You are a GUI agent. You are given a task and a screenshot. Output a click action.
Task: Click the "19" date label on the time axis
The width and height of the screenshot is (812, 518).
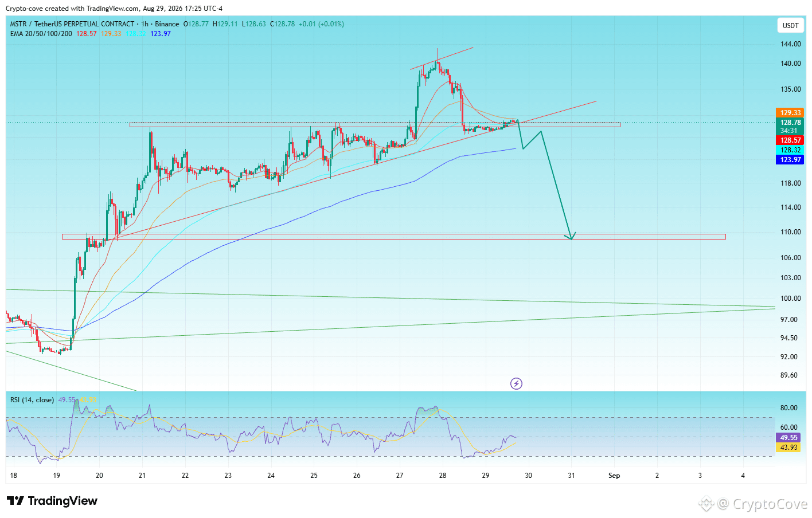57,476
